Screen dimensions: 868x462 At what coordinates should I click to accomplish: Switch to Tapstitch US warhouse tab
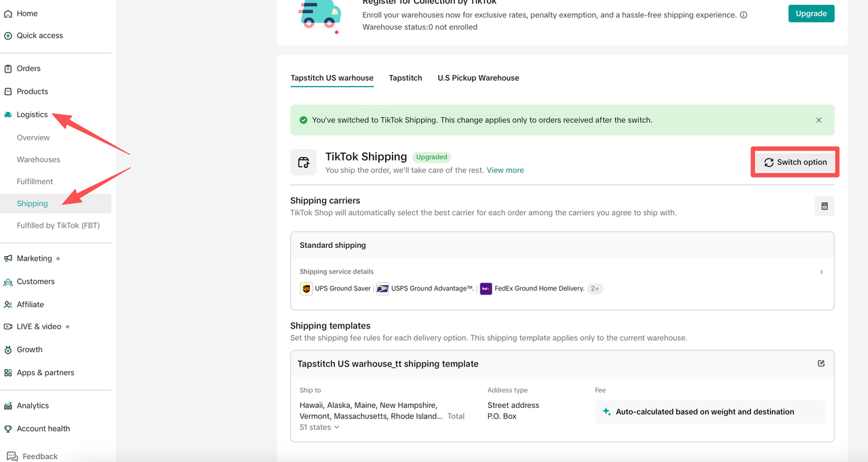(x=332, y=78)
